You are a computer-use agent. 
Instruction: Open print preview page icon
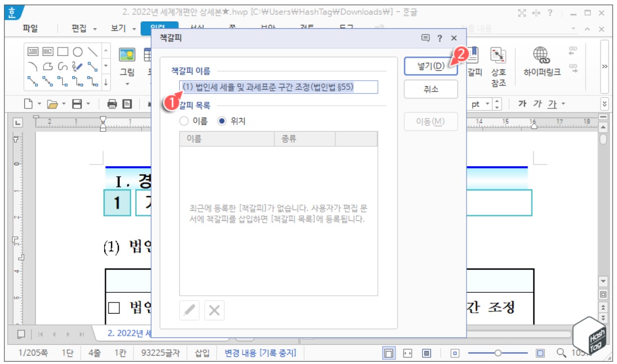pyautogui.click(x=127, y=104)
